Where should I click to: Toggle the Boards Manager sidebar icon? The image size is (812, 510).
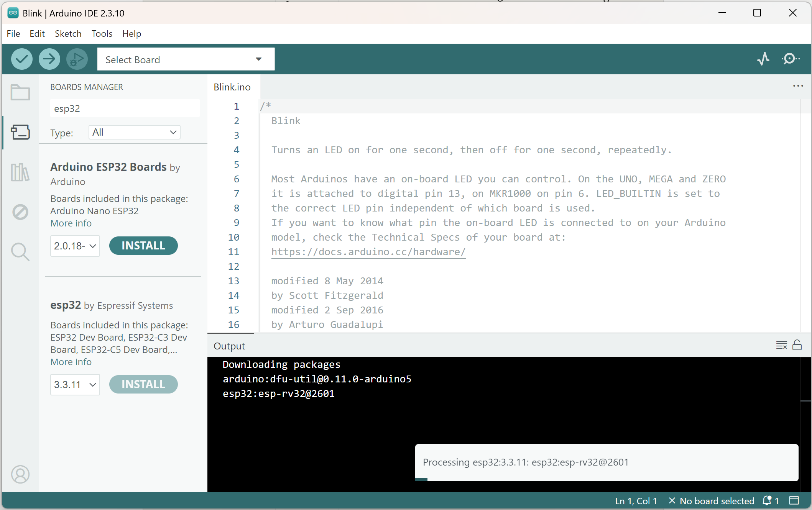(20, 132)
